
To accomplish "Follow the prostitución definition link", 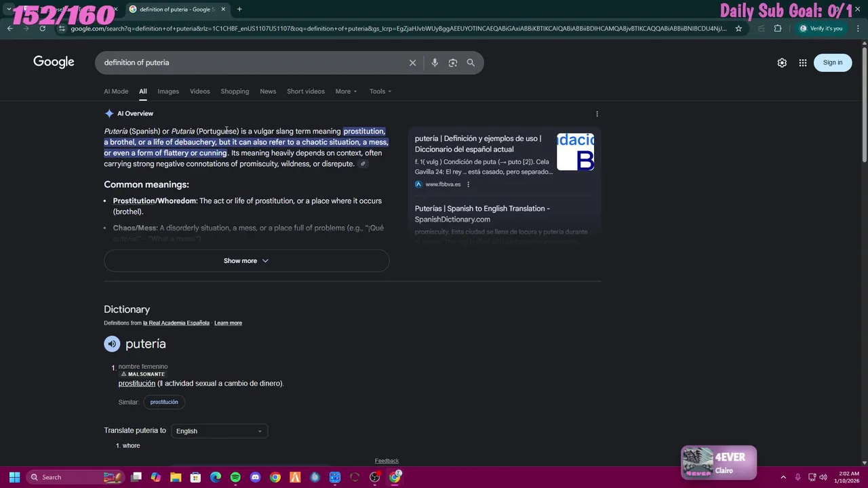I will tap(137, 384).
